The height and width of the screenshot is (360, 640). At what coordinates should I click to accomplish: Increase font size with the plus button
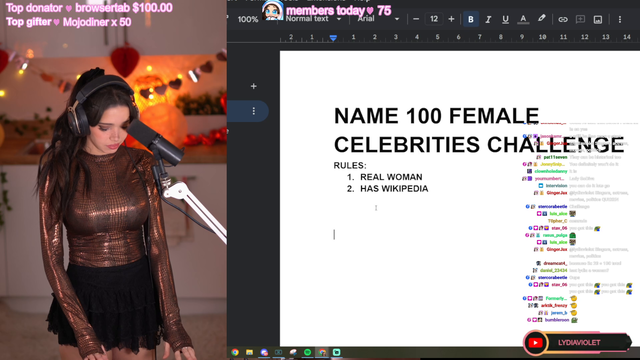coord(451,19)
